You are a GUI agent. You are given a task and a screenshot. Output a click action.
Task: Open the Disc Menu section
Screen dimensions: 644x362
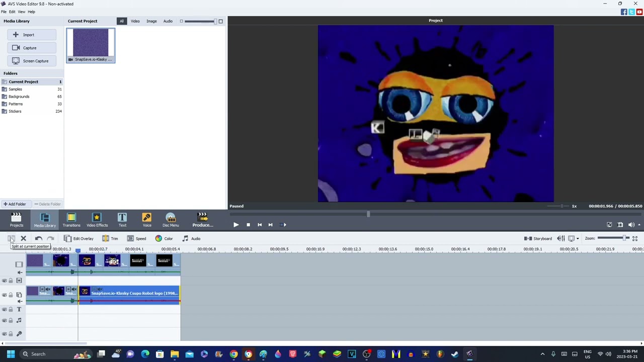(x=171, y=220)
